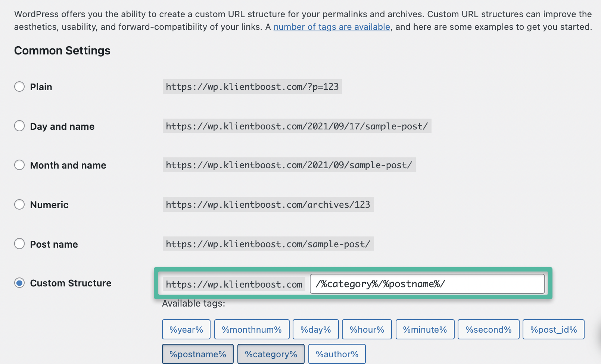Click the base URL in Custom Structure row
The height and width of the screenshot is (364, 601).
(x=234, y=284)
